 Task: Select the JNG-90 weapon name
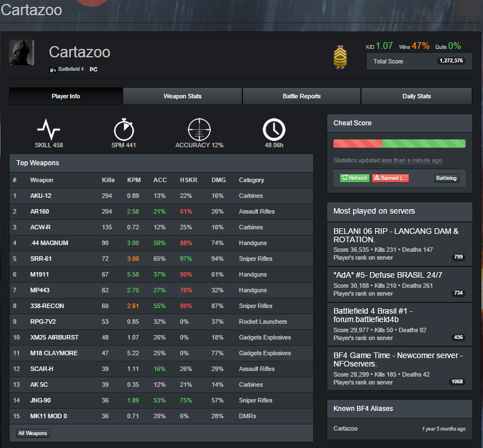point(40,400)
